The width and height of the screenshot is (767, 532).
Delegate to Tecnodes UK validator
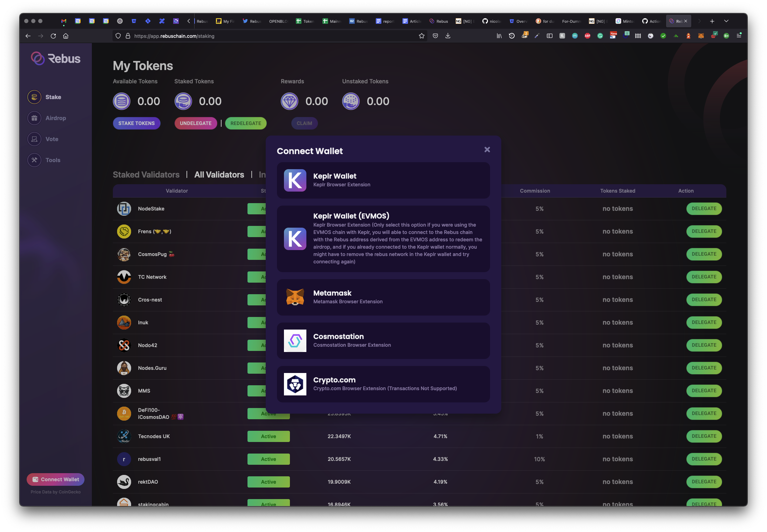click(x=704, y=436)
